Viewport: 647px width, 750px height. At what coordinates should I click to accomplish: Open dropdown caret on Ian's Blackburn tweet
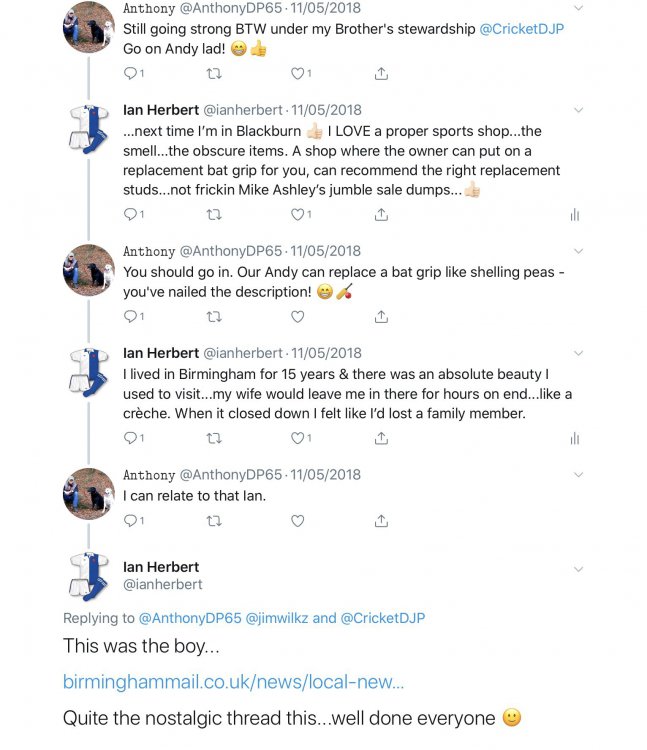click(578, 110)
